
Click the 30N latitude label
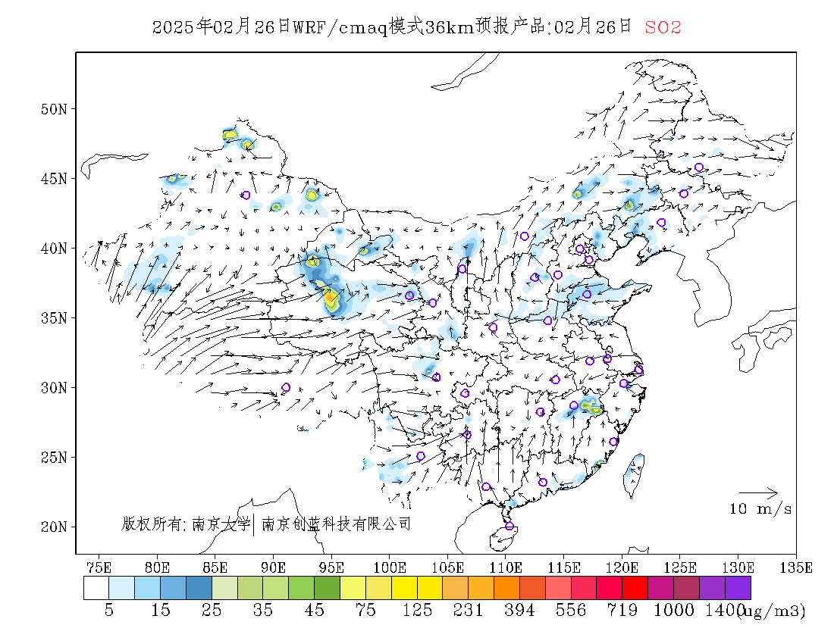coord(55,388)
